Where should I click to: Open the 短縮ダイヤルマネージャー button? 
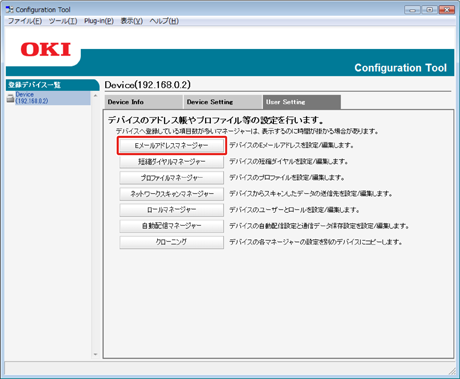[172, 162]
